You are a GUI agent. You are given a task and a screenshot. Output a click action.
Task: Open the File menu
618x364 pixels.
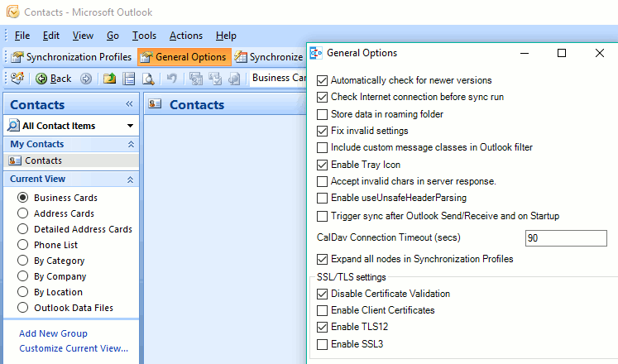[22, 36]
